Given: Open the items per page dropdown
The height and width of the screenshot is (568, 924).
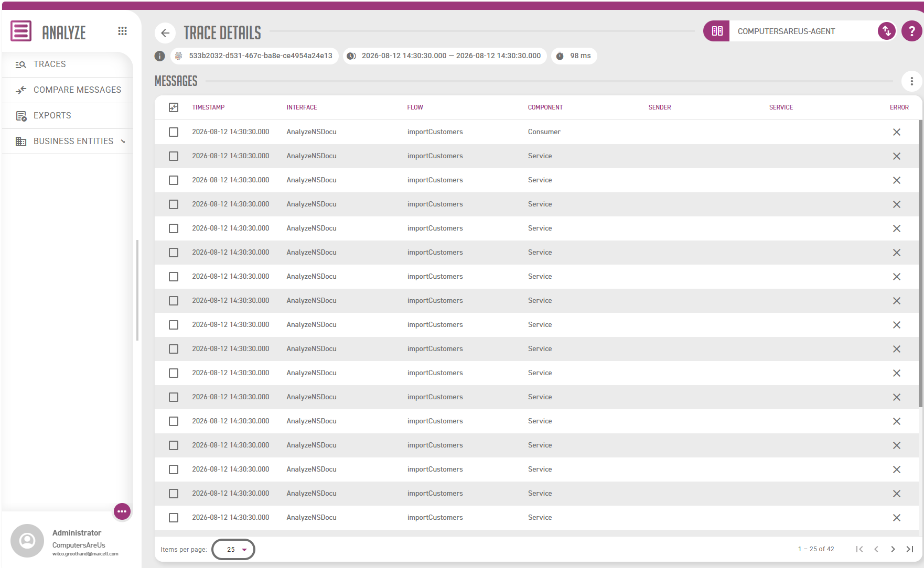Looking at the screenshot, I should [233, 549].
